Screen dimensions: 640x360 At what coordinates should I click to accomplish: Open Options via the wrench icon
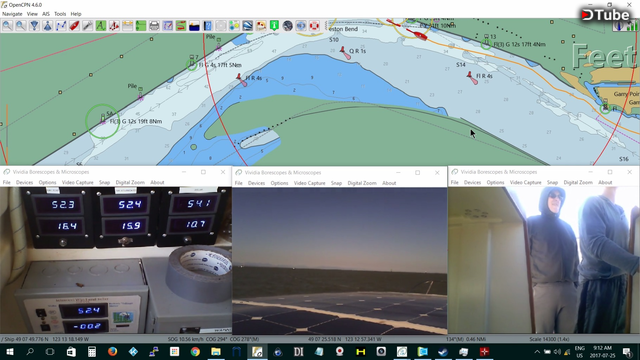tap(87, 26)
